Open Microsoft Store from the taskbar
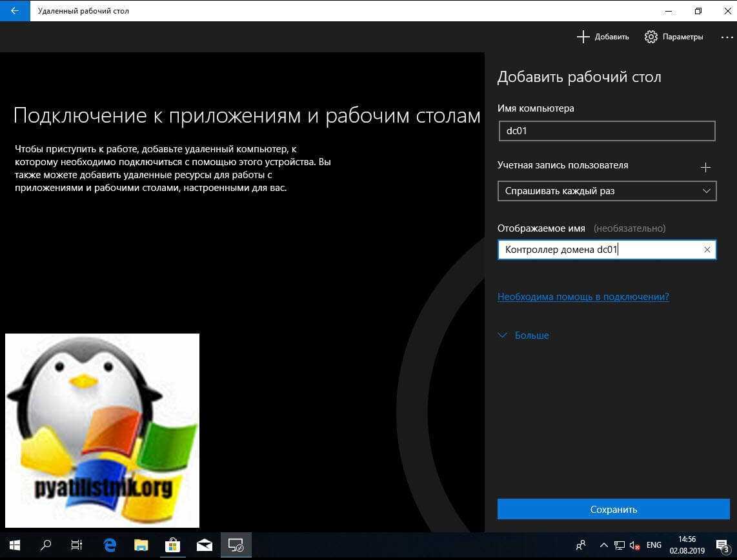 [172, 545]
